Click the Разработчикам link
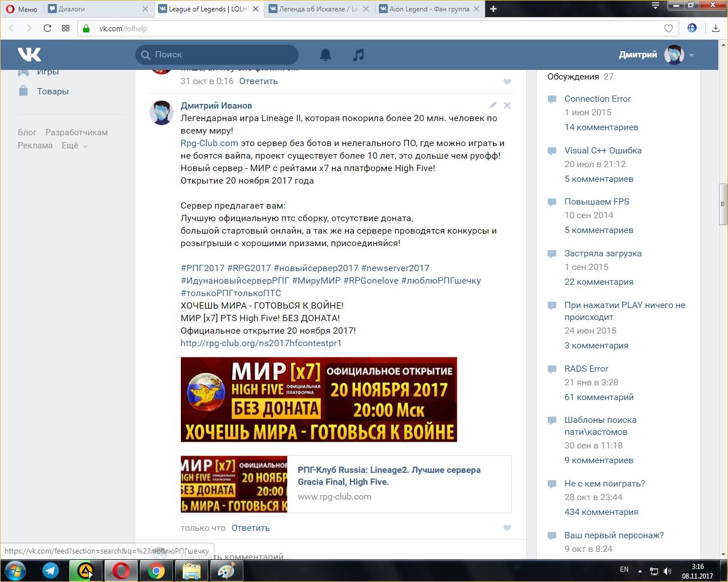This screenshot has height=582, width=728. click(x=77, y=132)
